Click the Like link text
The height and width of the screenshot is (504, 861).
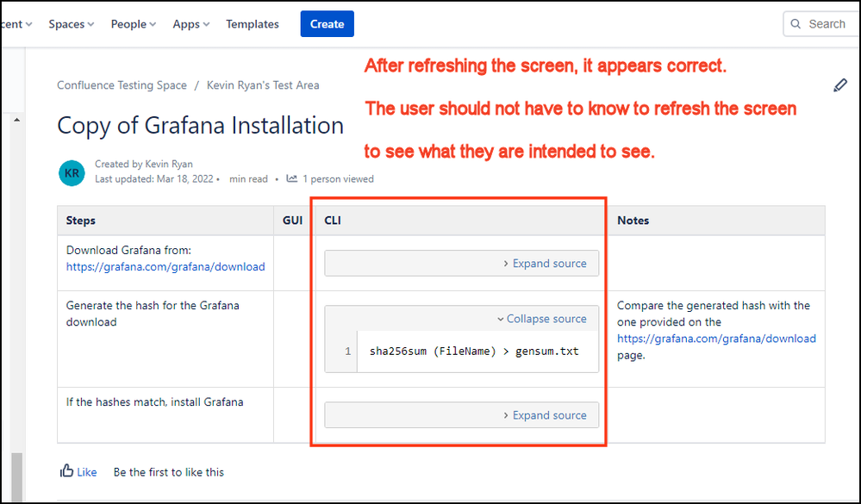click(87, 472)
